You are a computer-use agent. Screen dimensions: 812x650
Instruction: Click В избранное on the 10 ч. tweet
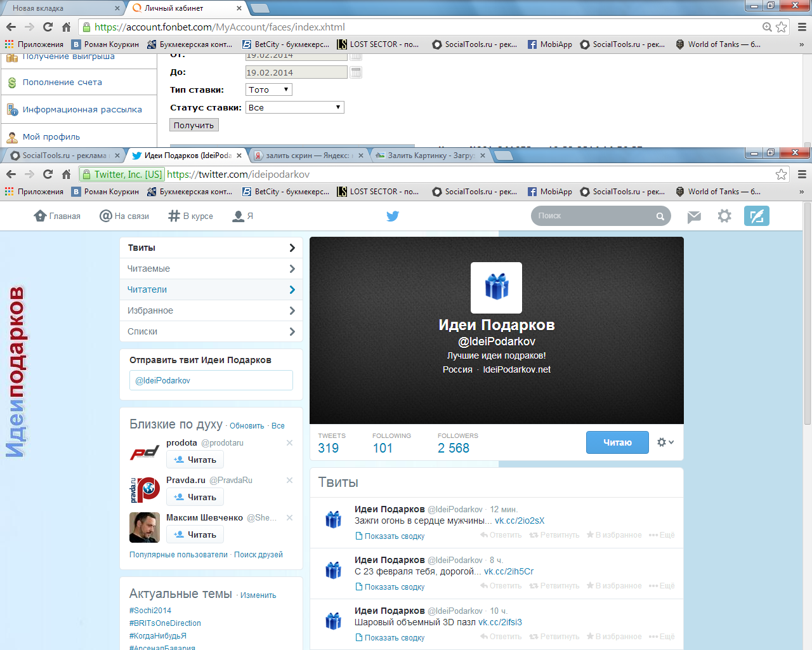[x=614, y=637]
